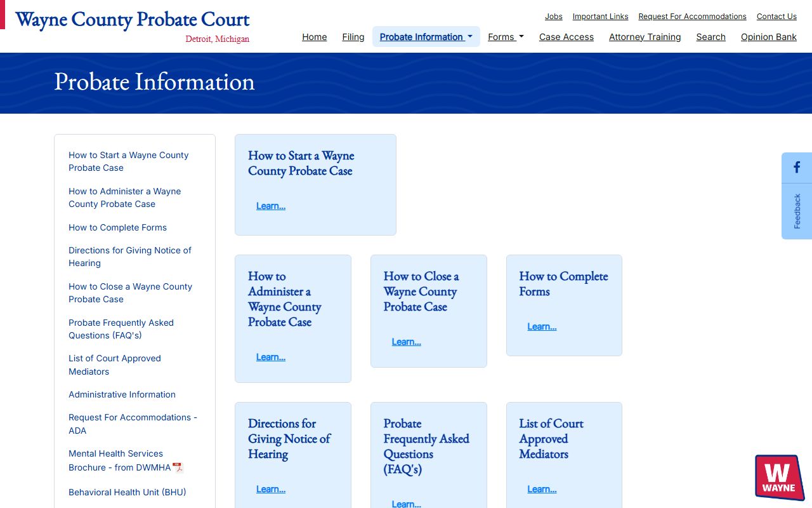This screenshot has height=508, width=812.
Task: Click Learn link in Directions for Giving Notice card
Action: pyautogui.click(x=271, y=489)
